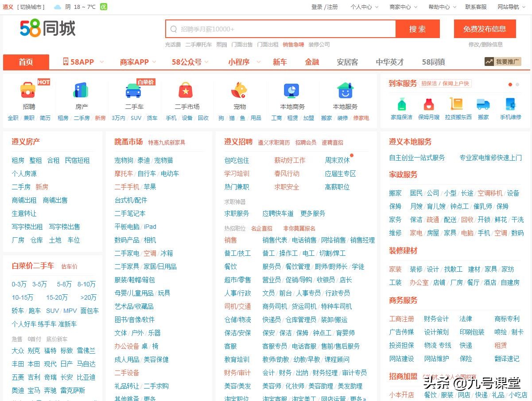Show first 到家服务 carousel slide dot
This screenshot has height=401, width=532.
(510, 85)
